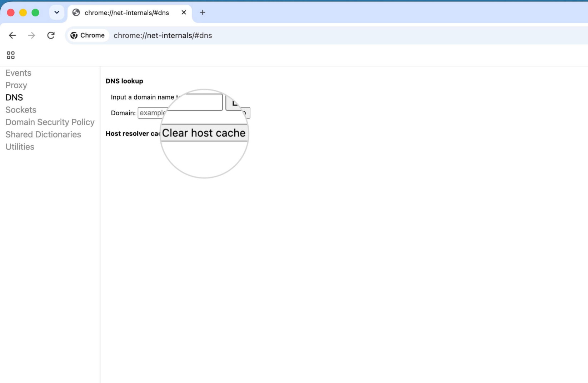Open the Utilities section in the sidebar

[20, 147]
